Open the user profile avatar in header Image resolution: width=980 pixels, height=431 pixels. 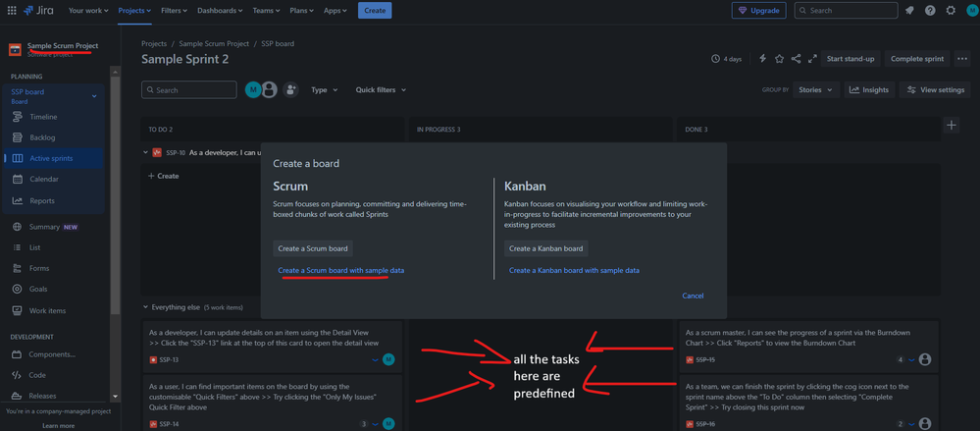972,11
